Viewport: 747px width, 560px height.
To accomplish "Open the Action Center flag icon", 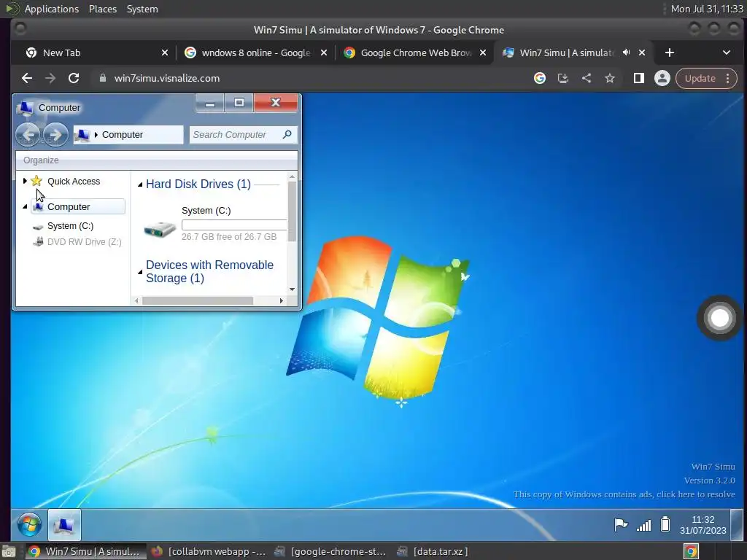I will (621, 525).
